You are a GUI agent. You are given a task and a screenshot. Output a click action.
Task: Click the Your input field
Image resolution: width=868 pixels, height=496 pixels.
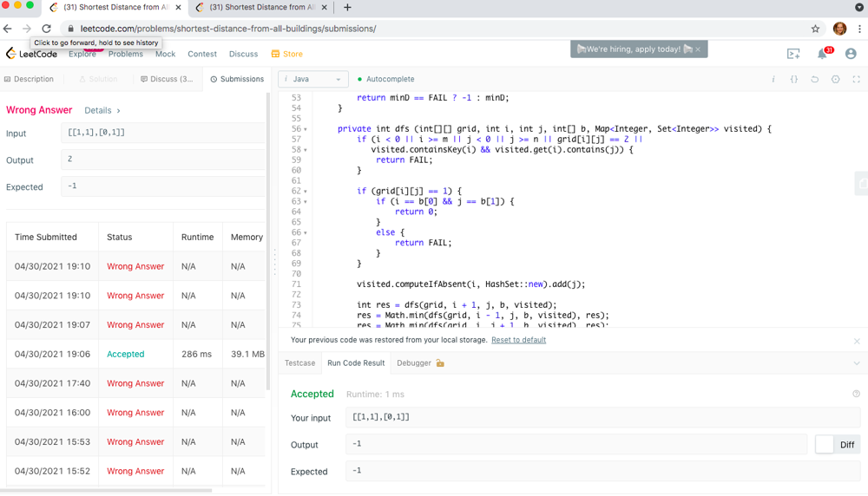pyautogui.click(x=603, y=417)
